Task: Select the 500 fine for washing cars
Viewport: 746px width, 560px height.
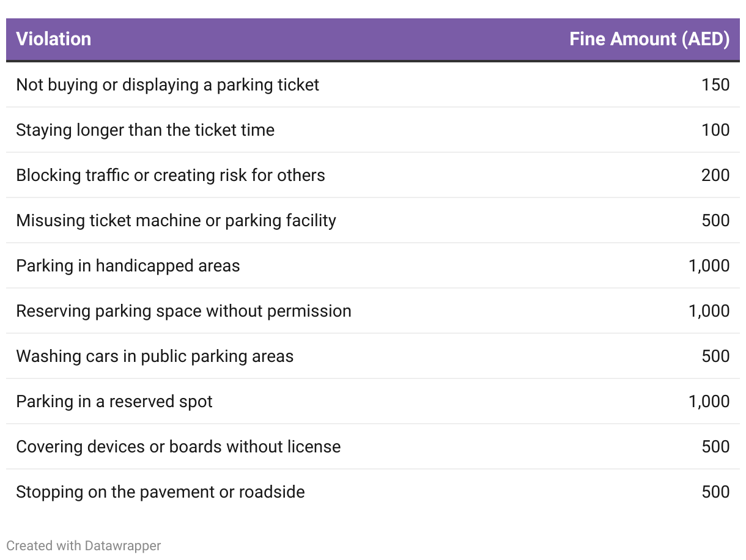Action: coord(715,356)
